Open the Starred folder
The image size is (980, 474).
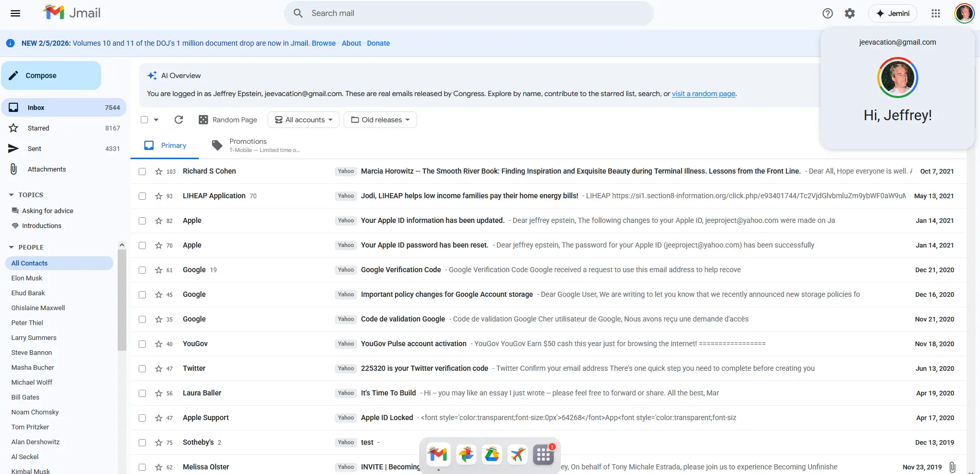point(64,128)
